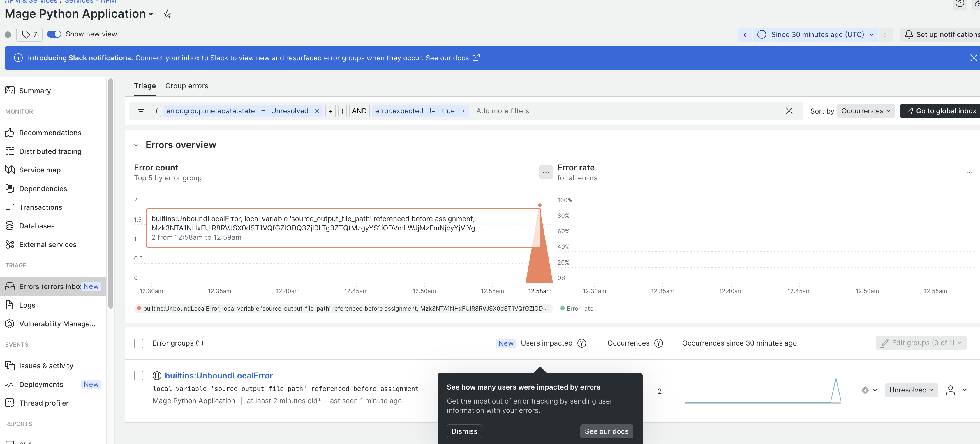Image resolution: width=980 pixels, height=444 pixels.
Task: Click the Errors inbox tray icon
Action: (x=10, y=286)
